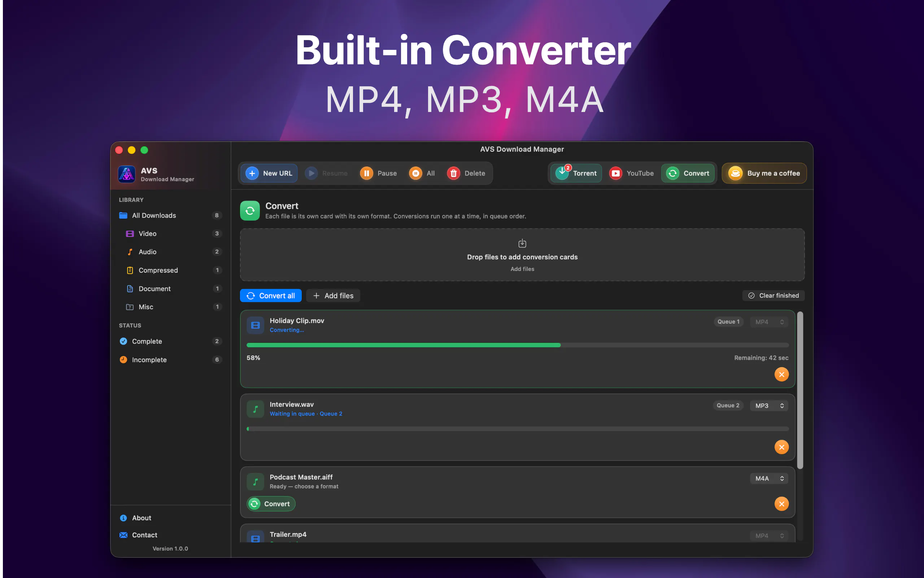The height and width of the screenshot is (578, 924).
Task: Click the Remaining: 42 sec label
Action: tap(761, 358)
